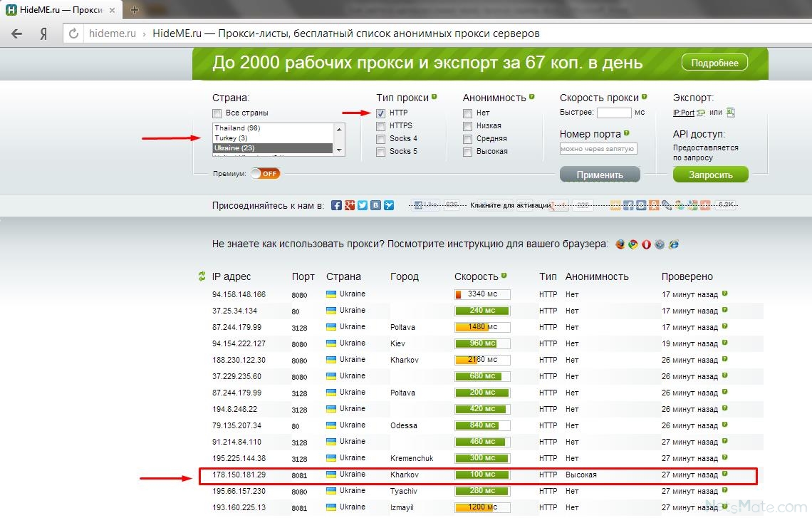Click the help icon beside 'Номер порта'

pos(626,133)
